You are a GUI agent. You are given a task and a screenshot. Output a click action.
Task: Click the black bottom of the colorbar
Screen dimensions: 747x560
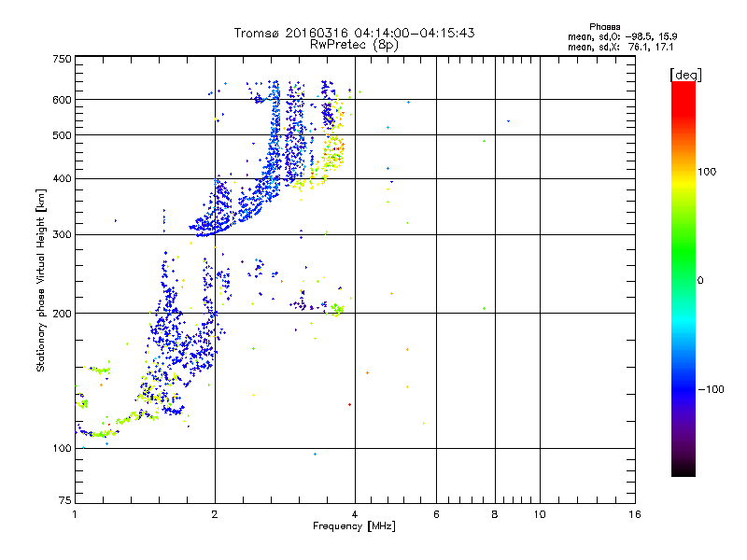click(684, 469)
